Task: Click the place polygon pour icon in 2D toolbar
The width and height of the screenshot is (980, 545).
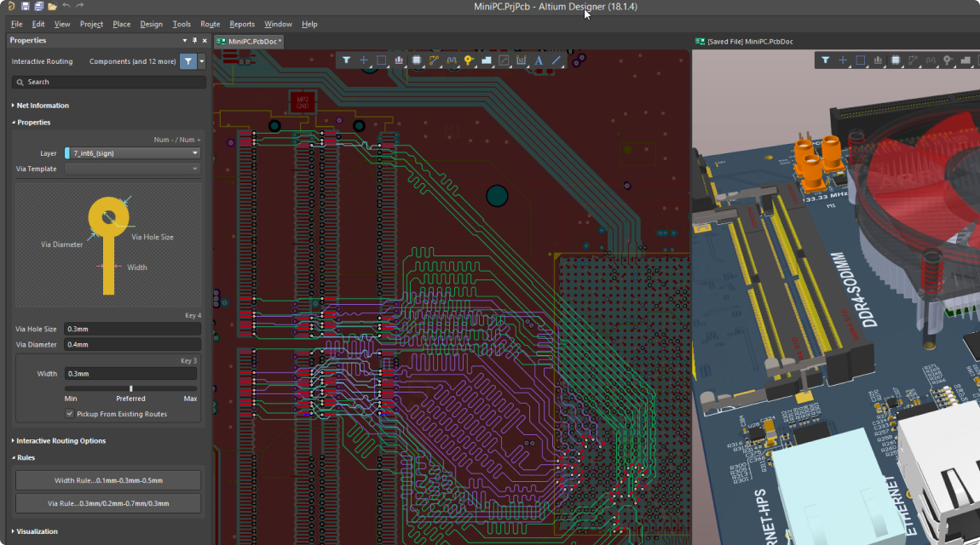Action: [x=487, y=60]
